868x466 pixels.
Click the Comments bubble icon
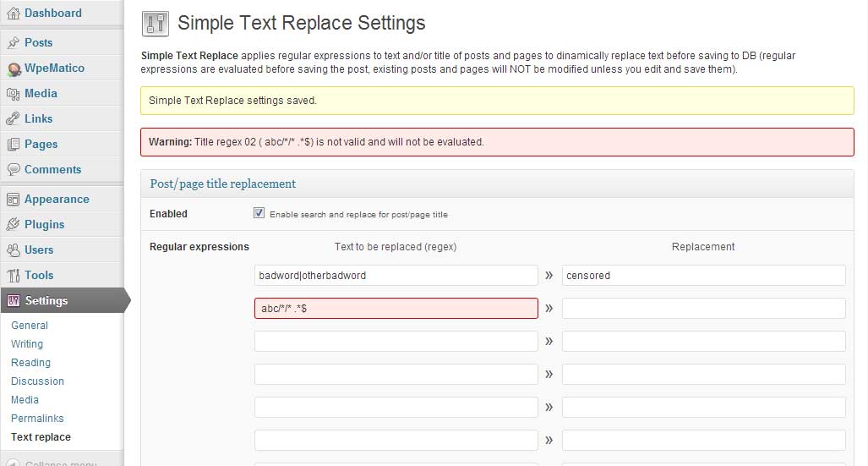pos(13,170)
